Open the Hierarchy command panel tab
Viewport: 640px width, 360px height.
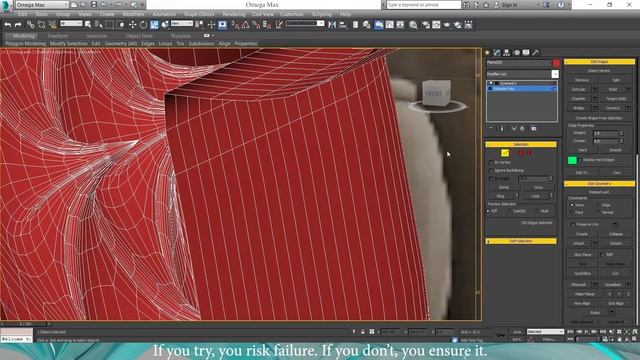point(507,52)
